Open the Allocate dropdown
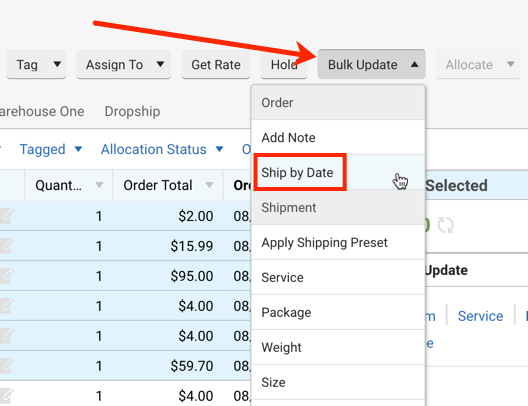The image size is (528, 406). click(478, 64)
